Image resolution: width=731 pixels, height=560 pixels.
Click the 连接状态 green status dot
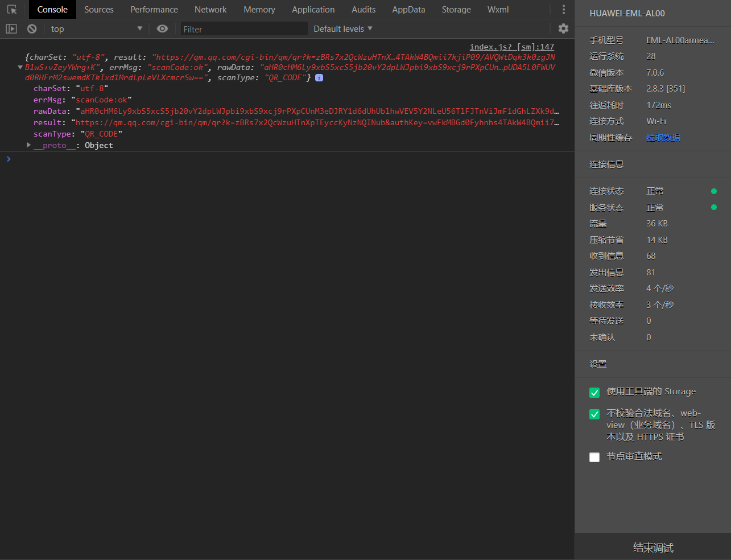click(714, 191)
